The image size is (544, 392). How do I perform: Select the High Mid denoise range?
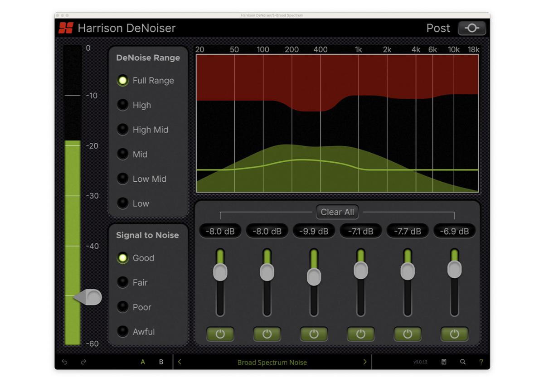tap(123, 130)
